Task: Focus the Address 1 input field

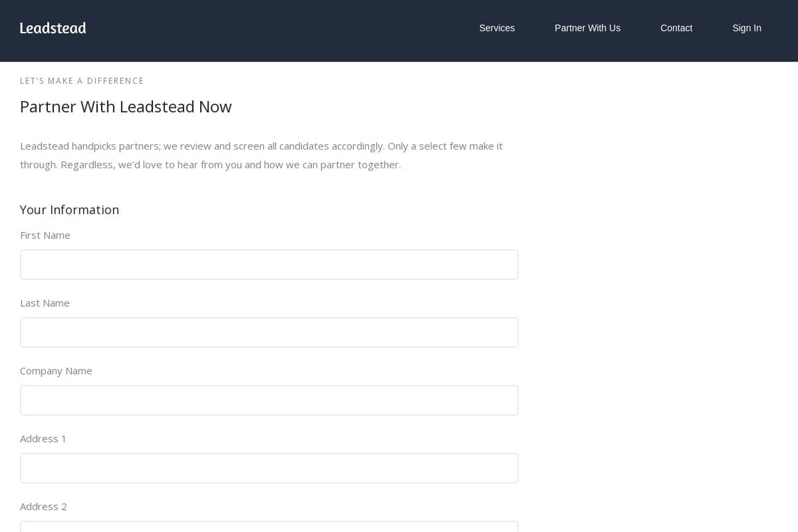Action: click(269, 468)
